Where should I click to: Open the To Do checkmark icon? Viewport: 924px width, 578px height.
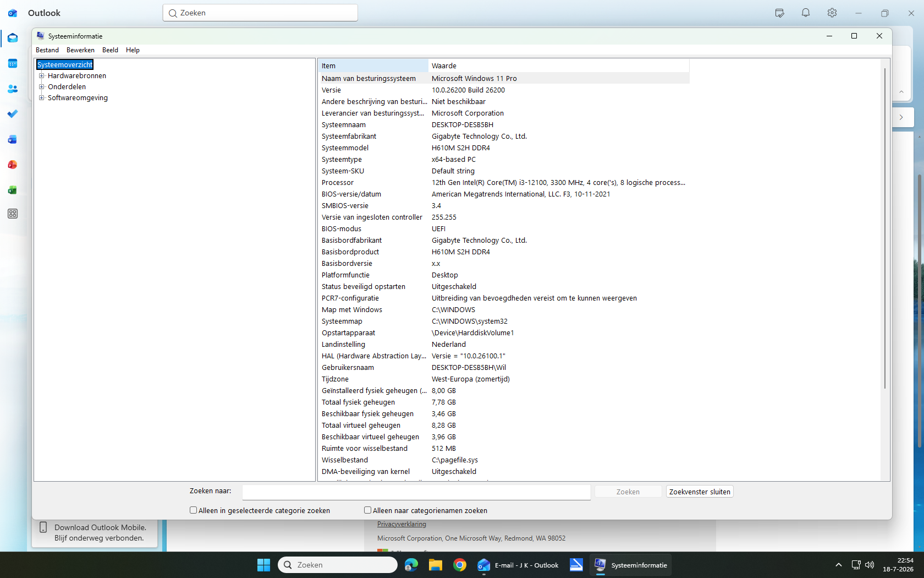coord(13,114)
